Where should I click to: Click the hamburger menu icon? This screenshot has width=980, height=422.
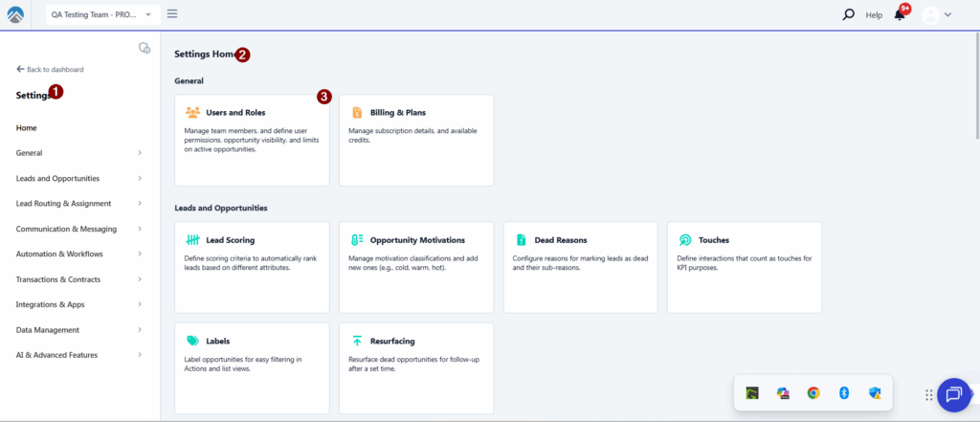click(x=172, y=13)
